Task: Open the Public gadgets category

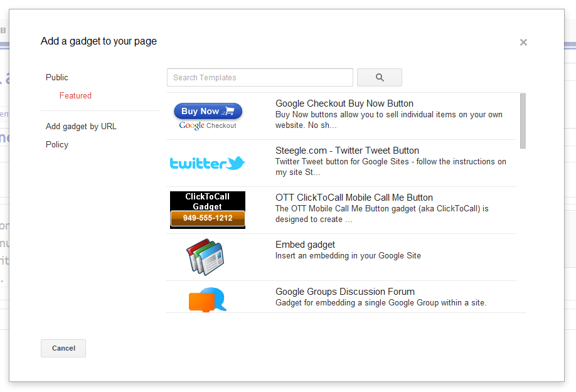Action: point(57,77)
